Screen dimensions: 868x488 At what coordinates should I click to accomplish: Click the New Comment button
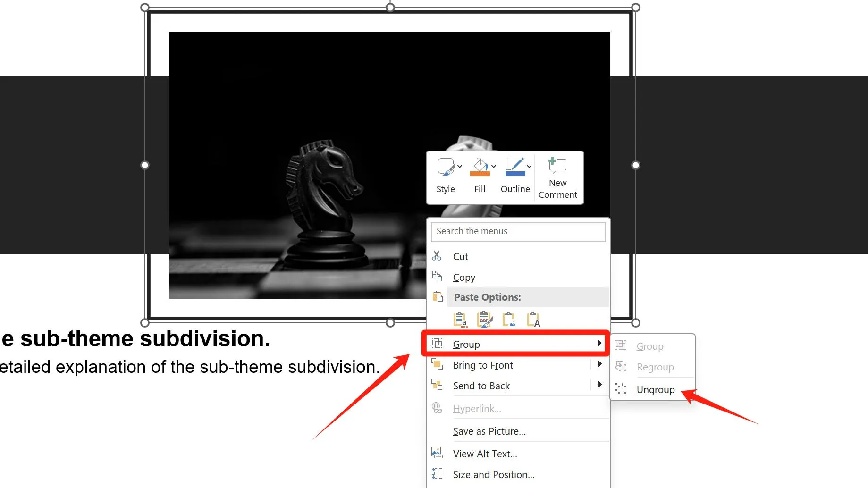[x=557, y=177]
